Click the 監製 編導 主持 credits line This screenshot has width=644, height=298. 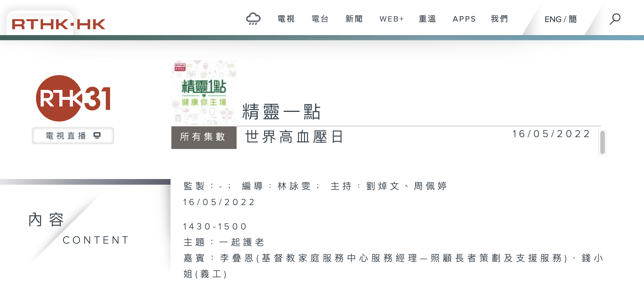tap(315, 186)
